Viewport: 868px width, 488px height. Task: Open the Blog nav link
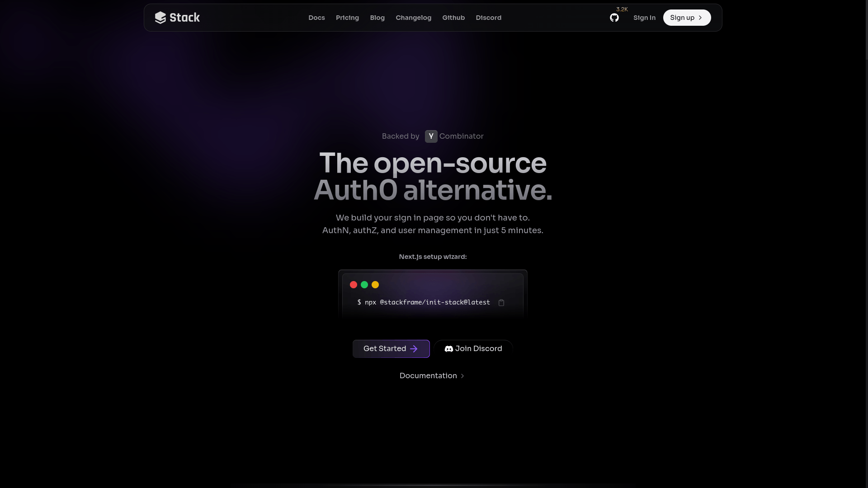377,18
